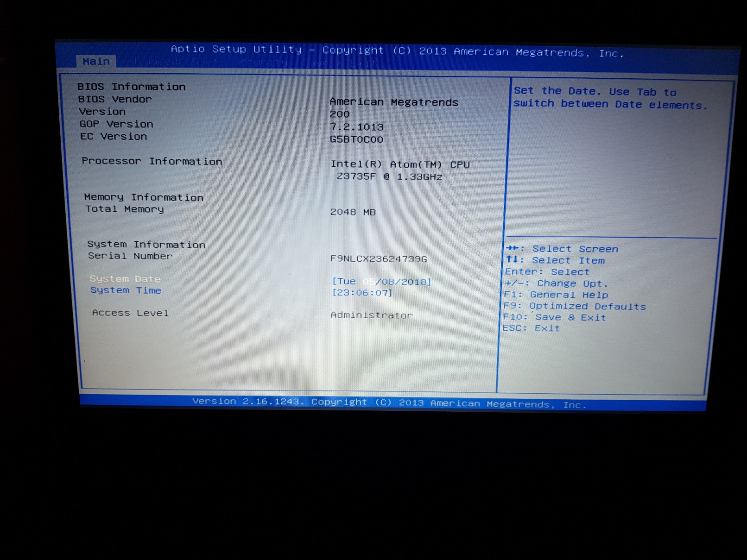This screenshot has width=747, height=560.
Task: Click the Total Memory label
Action: point(125,209)
